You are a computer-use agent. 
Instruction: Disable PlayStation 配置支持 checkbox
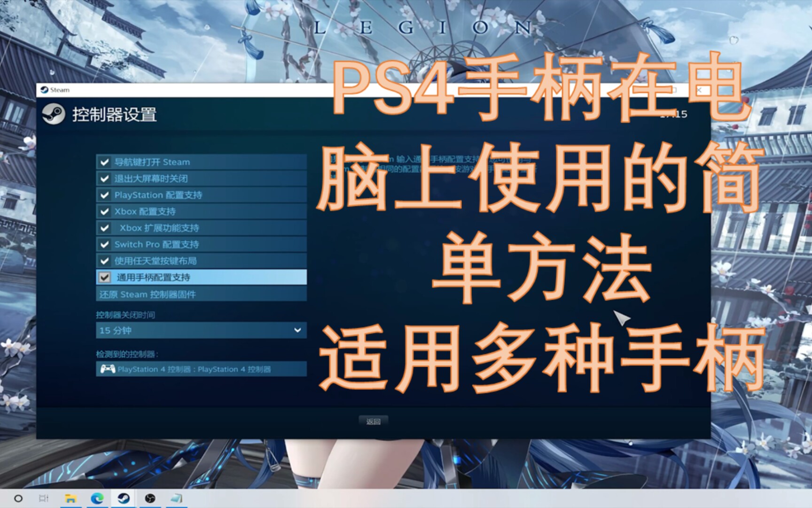pos(104,195)
